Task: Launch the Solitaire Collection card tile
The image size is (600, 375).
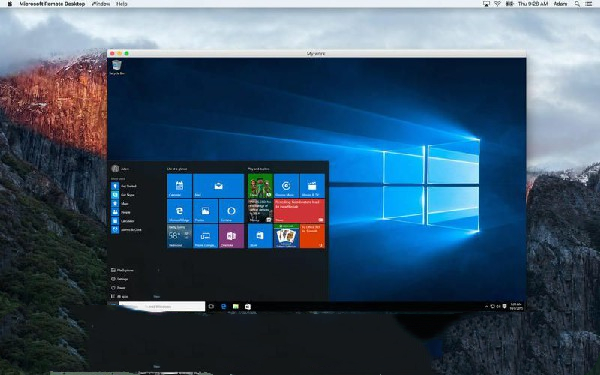Action: point(286,236)
